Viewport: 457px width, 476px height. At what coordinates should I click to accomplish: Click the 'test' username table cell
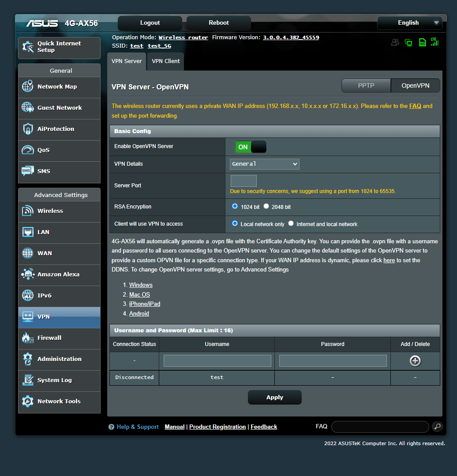pyautogui.click(x=217, y=377)
